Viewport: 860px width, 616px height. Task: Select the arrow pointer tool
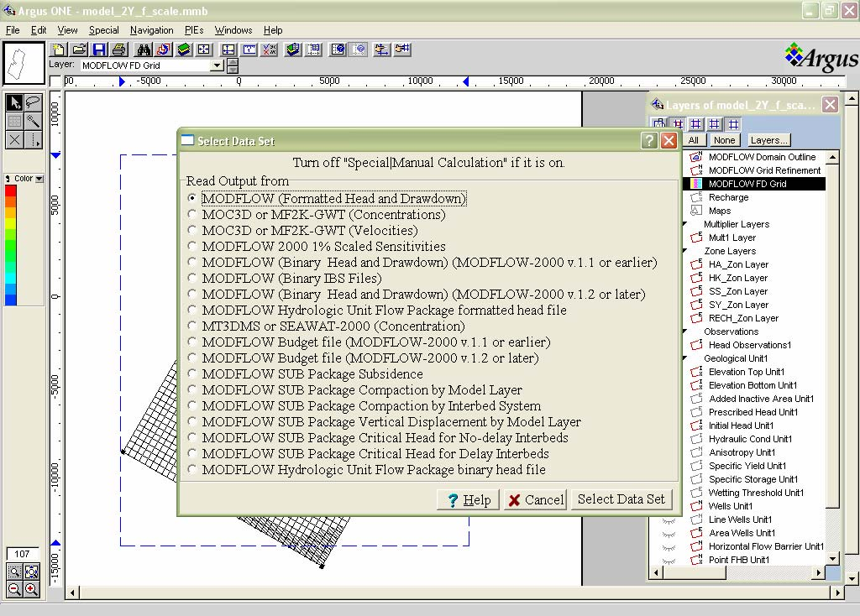coord(15,102)
